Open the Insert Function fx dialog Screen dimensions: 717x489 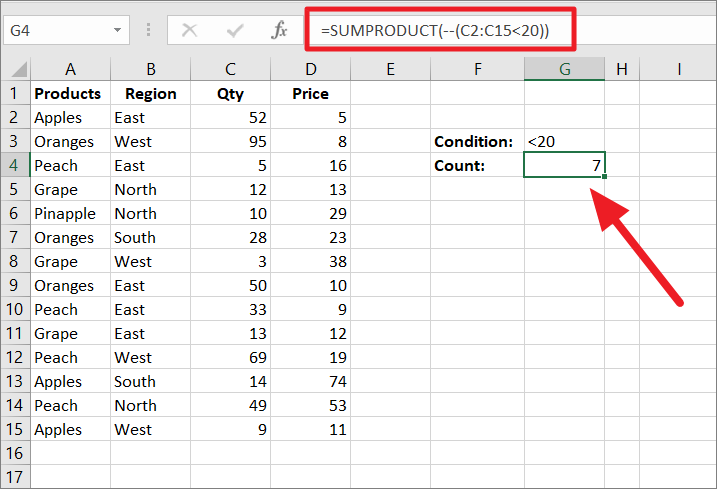(279, 31)
